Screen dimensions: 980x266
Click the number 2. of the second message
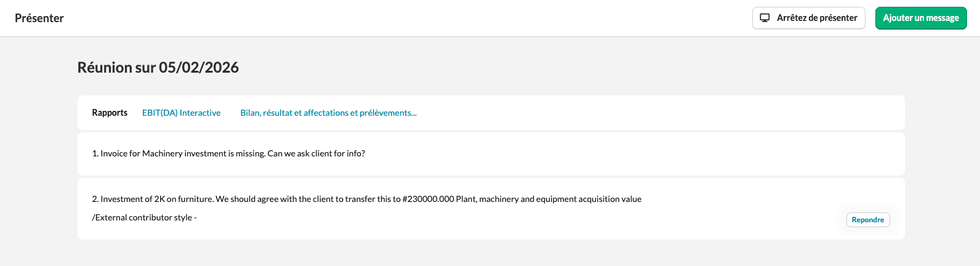point(95,199)
